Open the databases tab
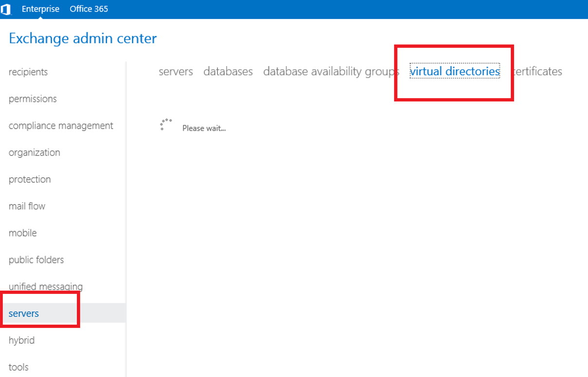The height and width of the screenshot is (377, 588). click(x=228, y=71)
